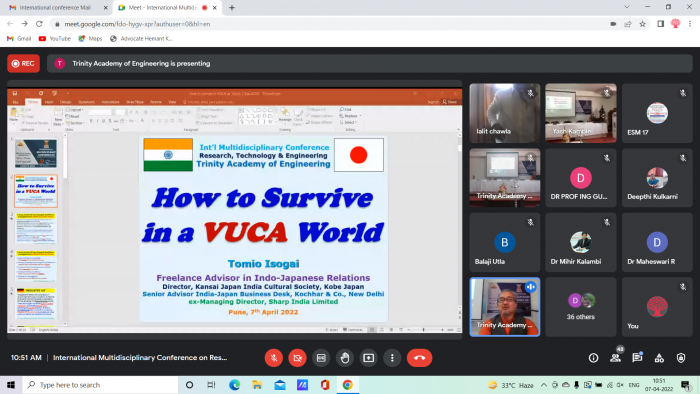Open chat with everyone panel
This screenshot has width=700, height=394.
tap(637, 358)
